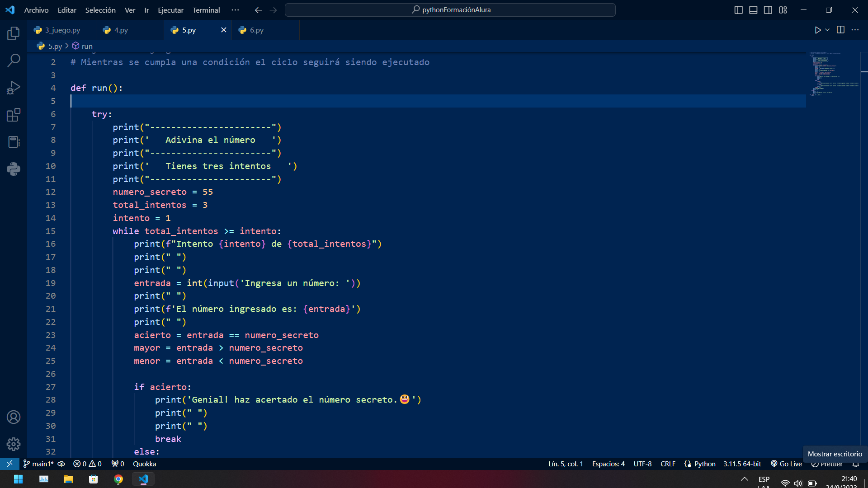Place cursor on line number 15
Viewport: 868px width, 488px height.
point(51,231)
